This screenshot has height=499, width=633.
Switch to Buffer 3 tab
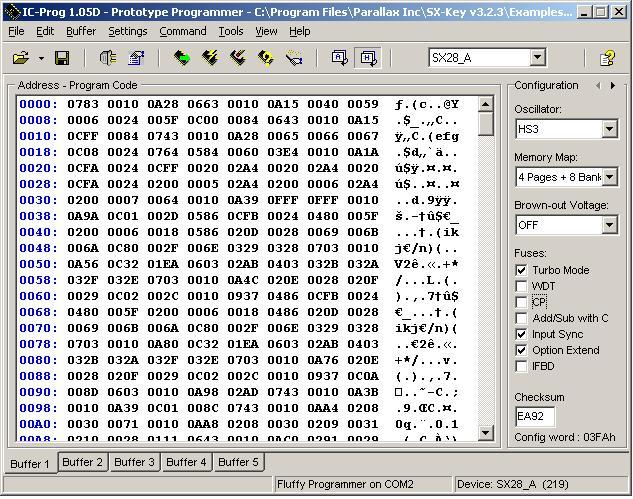134,462
